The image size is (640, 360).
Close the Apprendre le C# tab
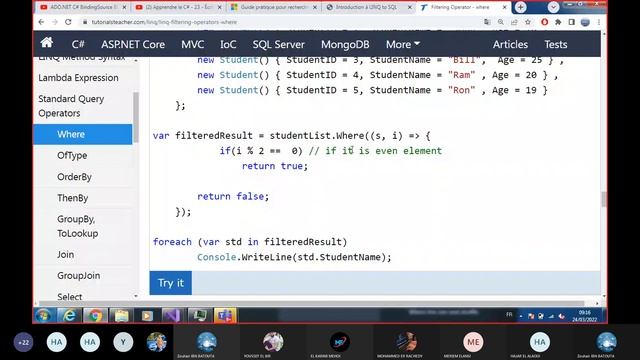[x=220, y=7]
